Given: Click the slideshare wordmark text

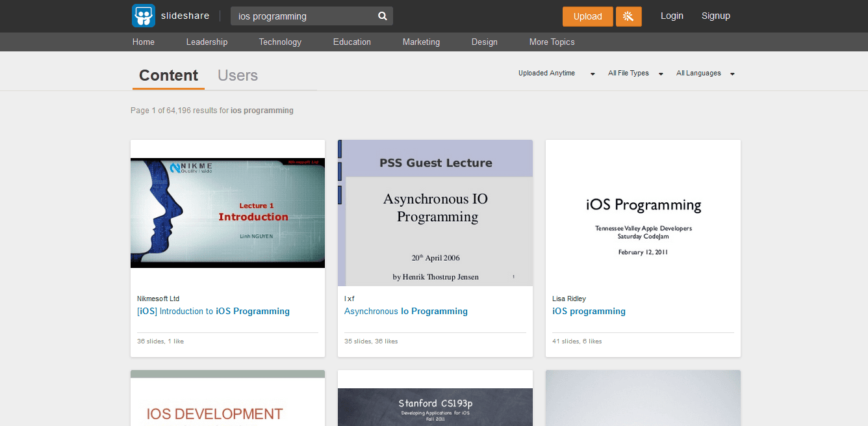Looking at the screenshot, I should 185,16.
